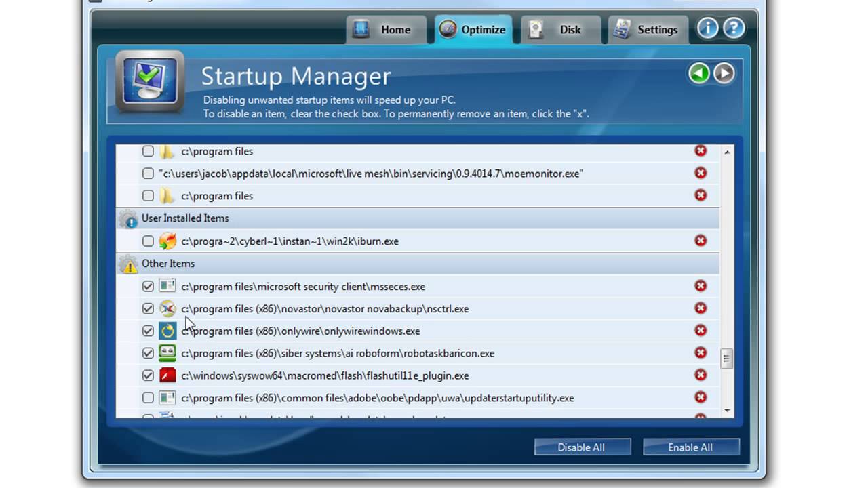Click the info (i) icon
868x488 pixels.
[x=708, y=28]
